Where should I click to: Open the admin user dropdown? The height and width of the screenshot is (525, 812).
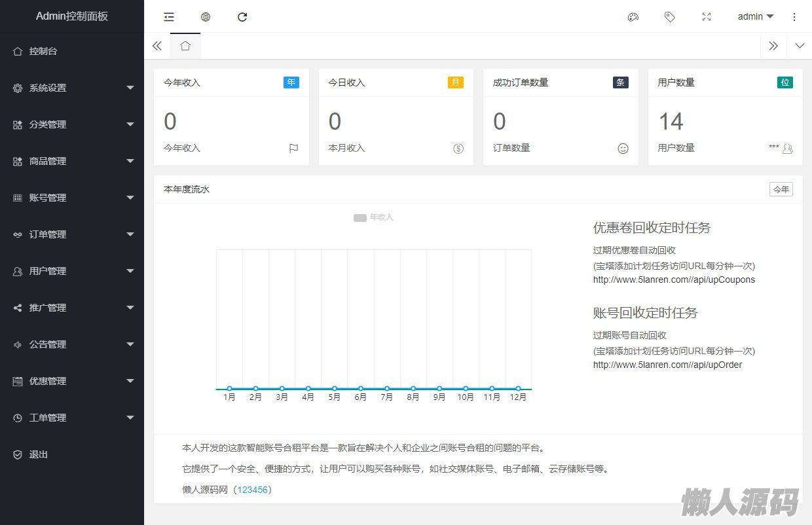[755, 16]
